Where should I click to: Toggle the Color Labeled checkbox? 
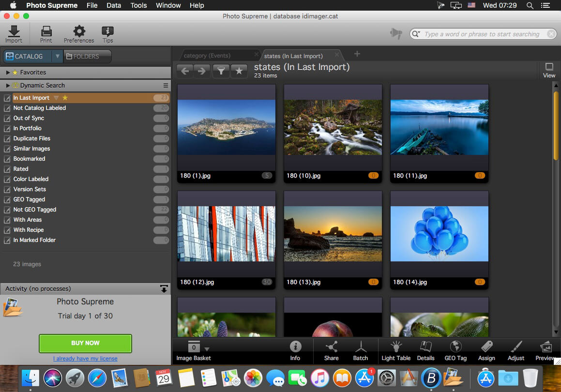click(7, 179)
